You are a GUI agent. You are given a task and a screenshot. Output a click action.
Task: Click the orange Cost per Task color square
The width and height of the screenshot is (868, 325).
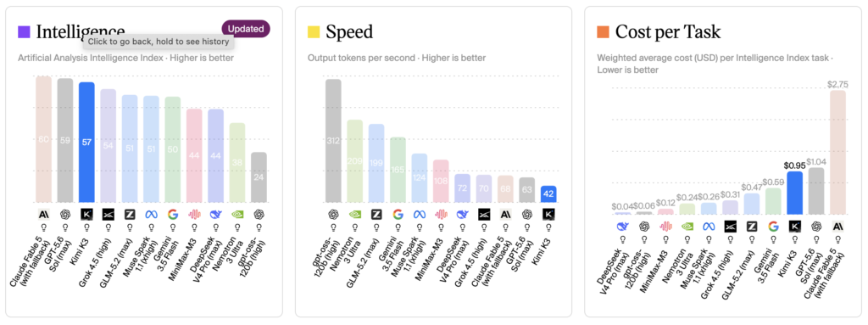(603, 32)
